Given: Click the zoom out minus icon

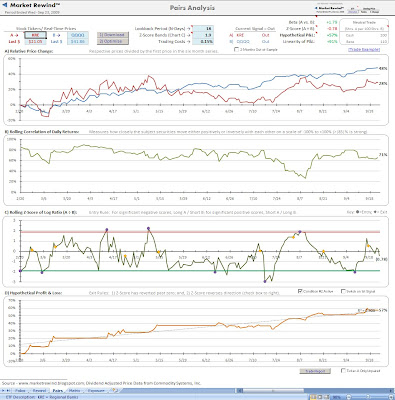Looking at the screenshot, I should point(349,397).
